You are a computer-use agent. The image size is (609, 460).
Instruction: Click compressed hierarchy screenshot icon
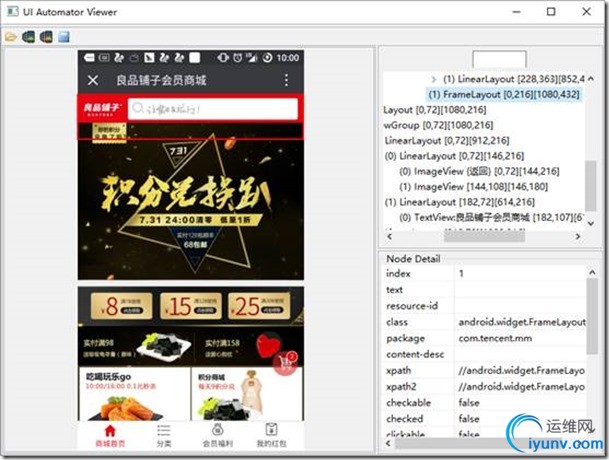46,37
